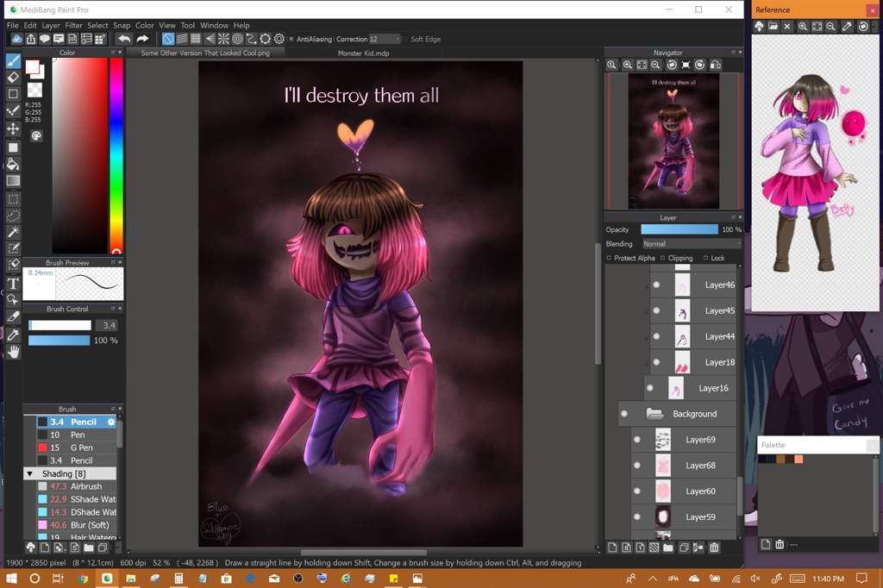The width and height of the screenshot is (883, 588).
Task: Select the Layer68 layer row
Action: (x=684, y=466)
